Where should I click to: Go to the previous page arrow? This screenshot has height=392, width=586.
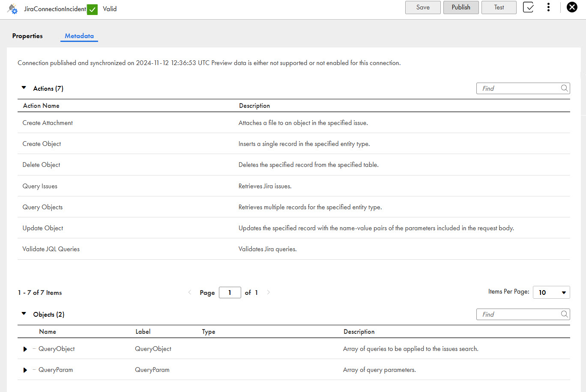click(x=190, y=292)
